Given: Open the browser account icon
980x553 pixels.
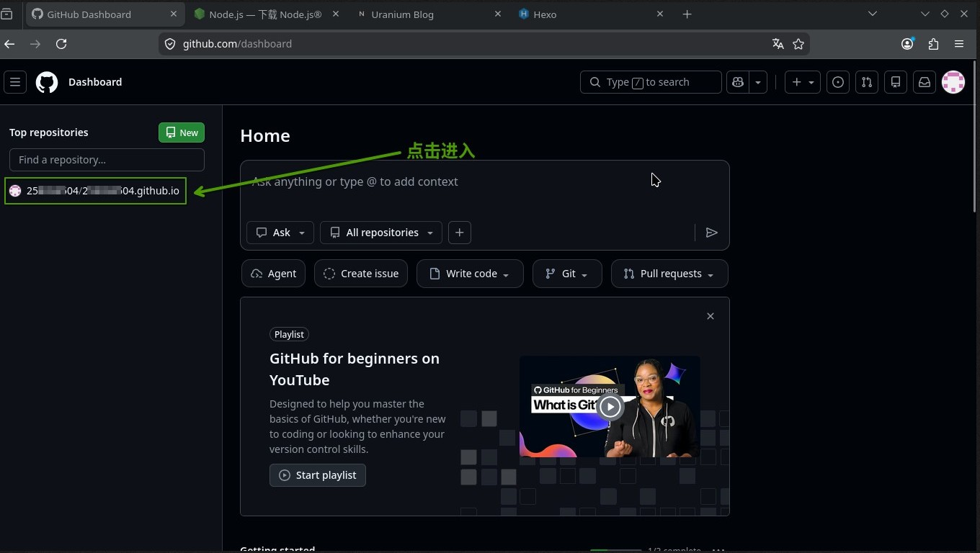Looking at the screenshot, I should (x=907, y=44).
